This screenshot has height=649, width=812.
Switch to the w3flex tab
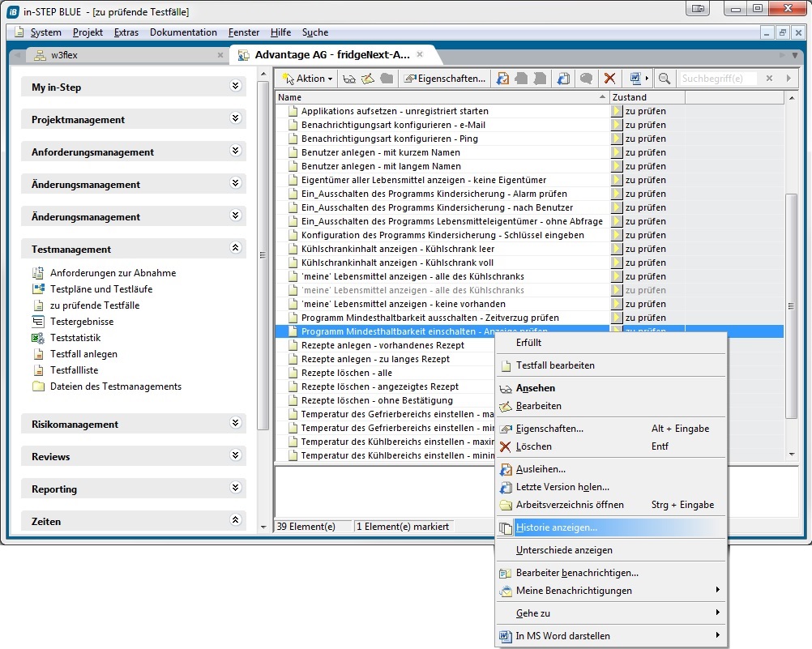tap(63, 55)
